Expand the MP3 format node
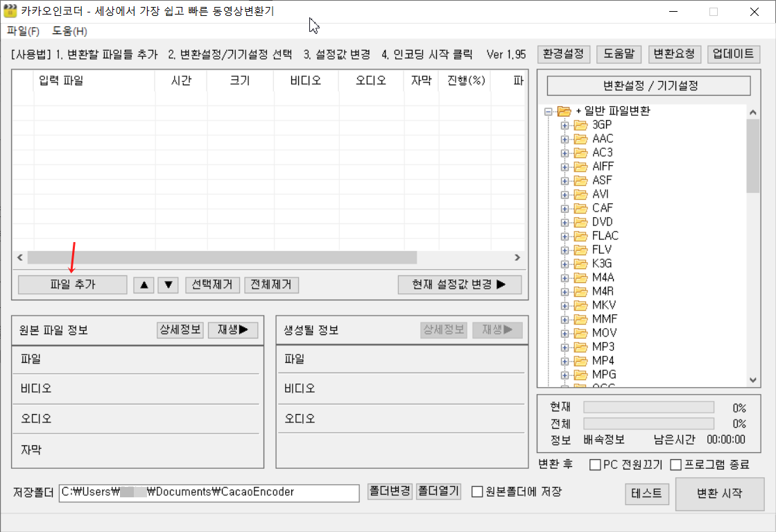 pyautogui.click(x=564, y=347)
